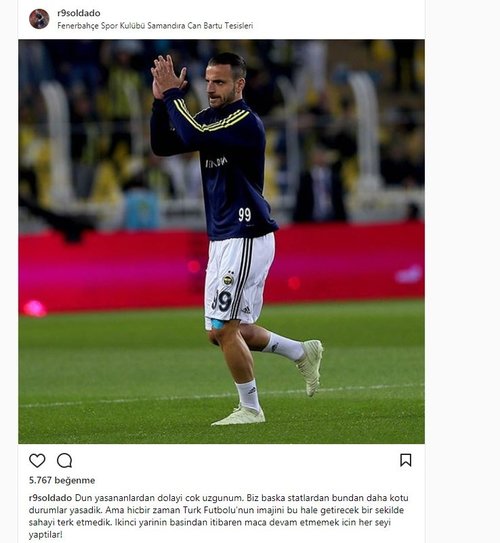
Task: Click the Adidas logo on the shorts
Action: pyautogui.click(x=245, y=310)
